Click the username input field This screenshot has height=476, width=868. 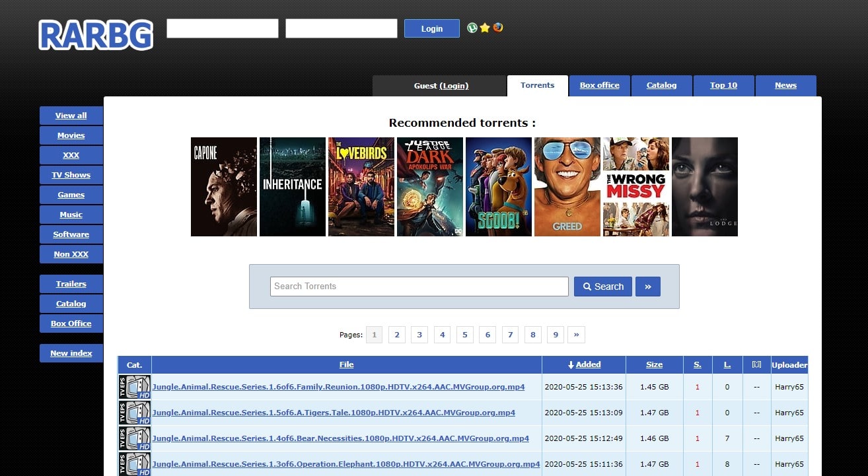coord(223,28)
